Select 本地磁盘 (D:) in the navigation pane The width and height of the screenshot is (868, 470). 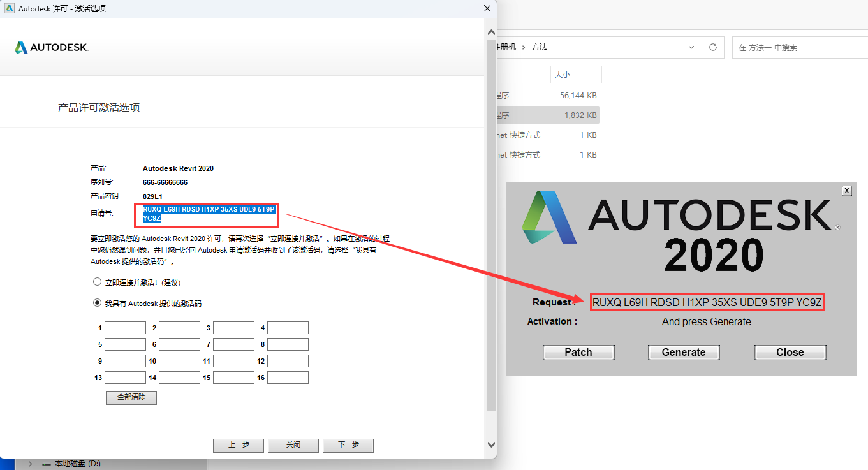coord(78,464)
